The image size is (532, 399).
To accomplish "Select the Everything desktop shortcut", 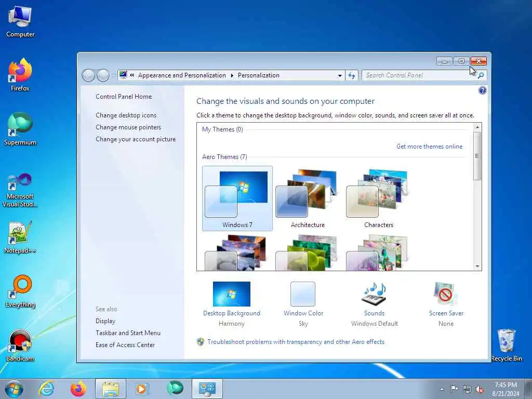I will click(x=20, y=291).
